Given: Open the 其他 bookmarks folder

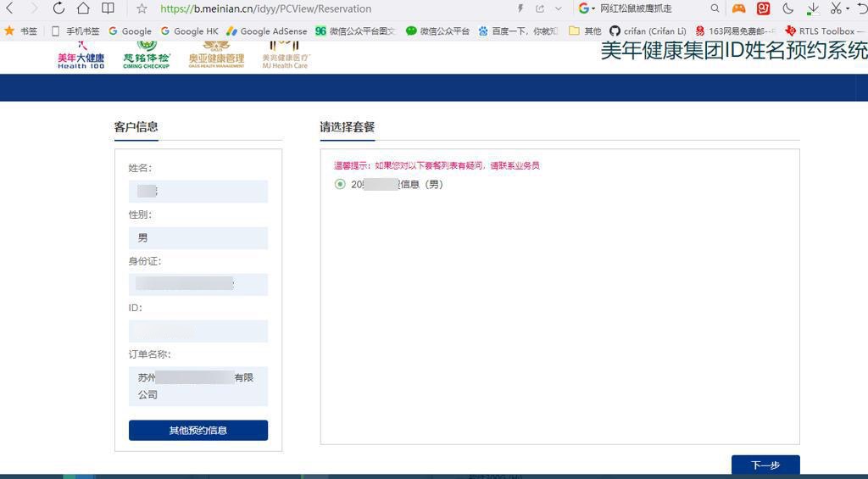Looking at the screenshot, I should click(x=585, y=31).
